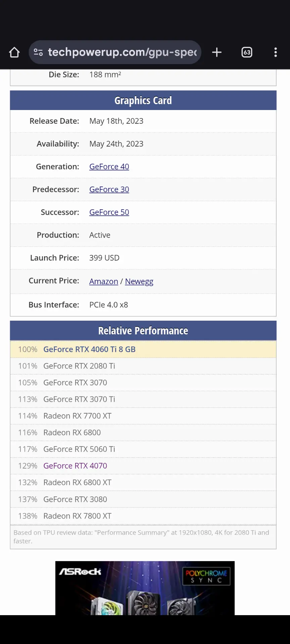Select Radeon RX 6800 performance row
Image resolution: width=290 pixels, height=644 pixels.
[143, 433]
